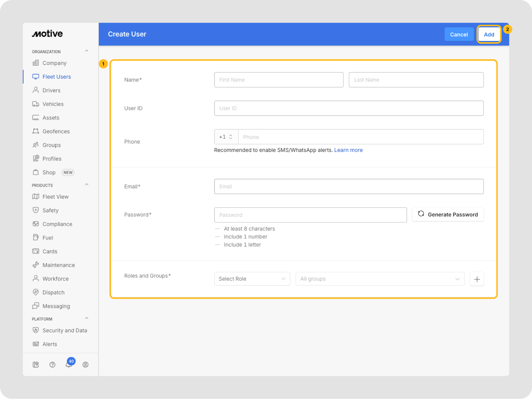Viewport: 532px width, 399px height.
Task: Click the map location icon in footer
Action: [x=36, y=364]
